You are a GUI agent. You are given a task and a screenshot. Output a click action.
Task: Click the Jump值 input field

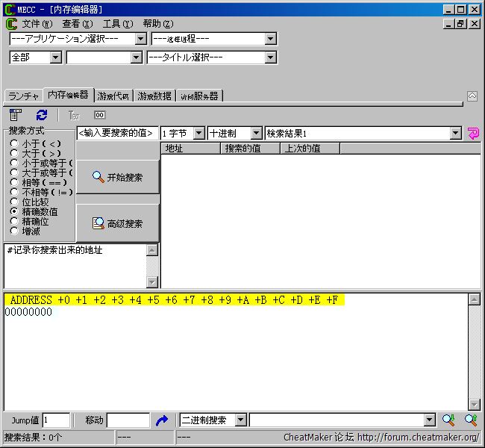(56, 420)
